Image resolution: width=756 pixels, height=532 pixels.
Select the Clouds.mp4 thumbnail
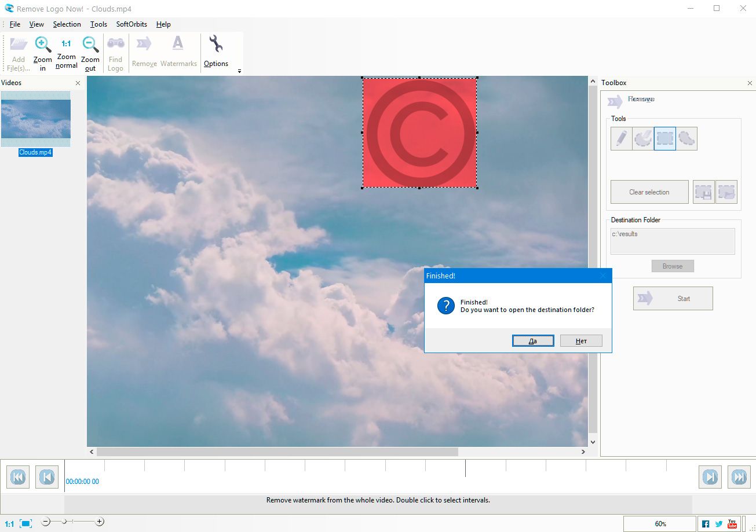36,120
